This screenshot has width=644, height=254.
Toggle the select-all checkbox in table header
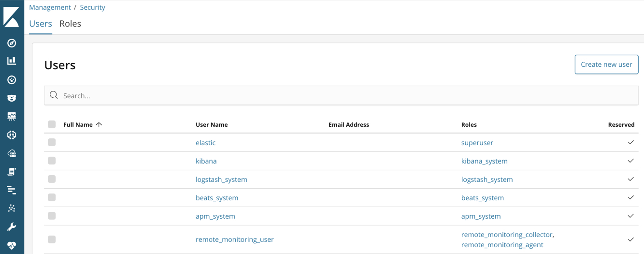[x=52, y=124]
